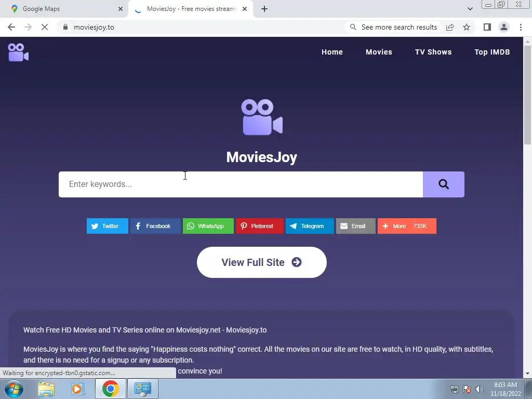Screen dimensions: 532x399
Task: Click the Action Center flag tray icon
Action: coord(467,389)
